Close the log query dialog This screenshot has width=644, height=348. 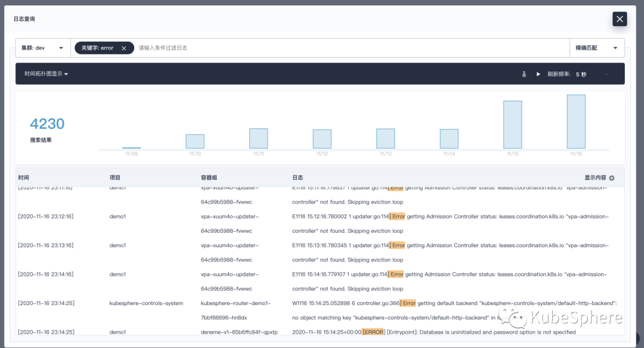(x=620, y=19)
